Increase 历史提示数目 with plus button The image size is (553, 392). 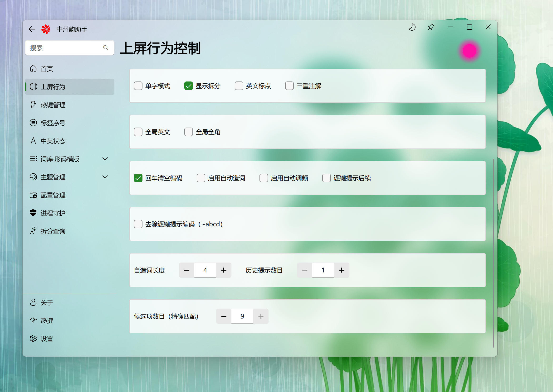point(342,270)
